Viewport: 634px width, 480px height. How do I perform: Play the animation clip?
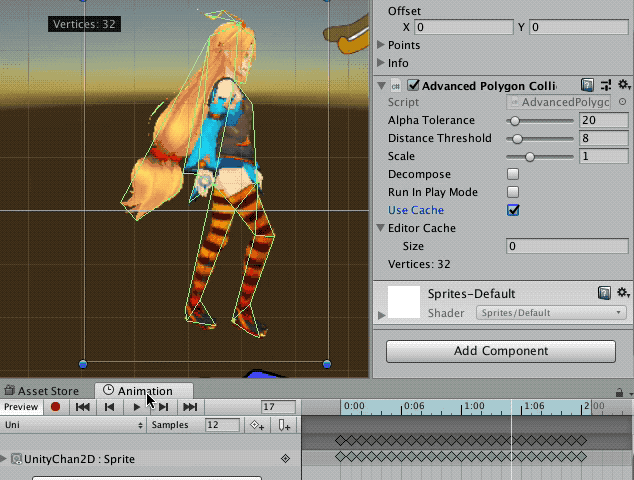(x=136, y=407)
